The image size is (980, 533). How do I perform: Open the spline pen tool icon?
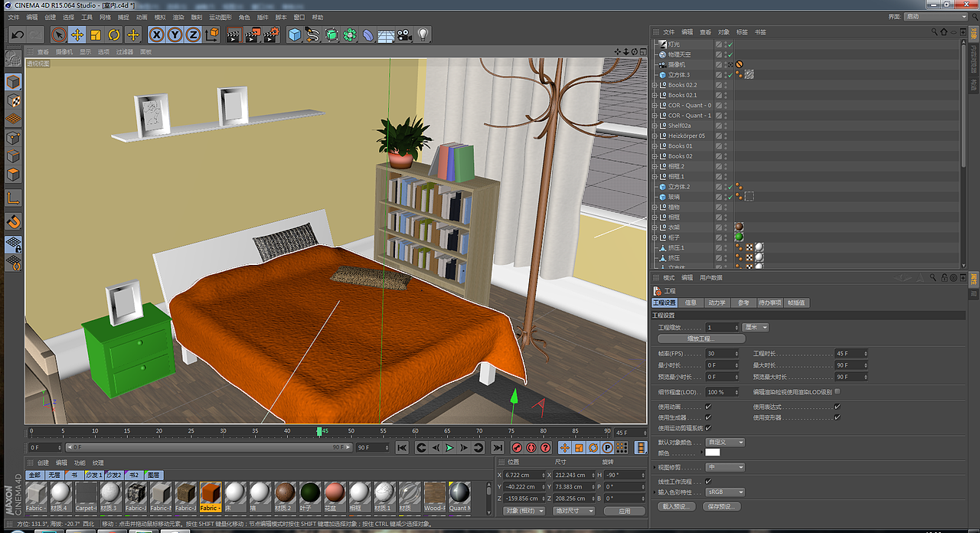coord(312,34)
